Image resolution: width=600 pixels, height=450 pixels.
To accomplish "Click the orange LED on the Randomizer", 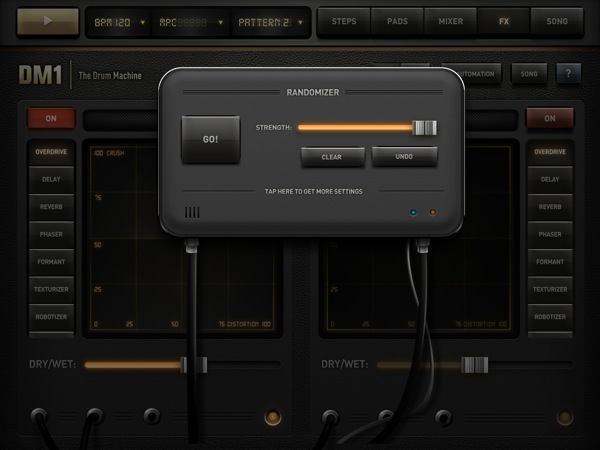I will click(x=432, y=212).
